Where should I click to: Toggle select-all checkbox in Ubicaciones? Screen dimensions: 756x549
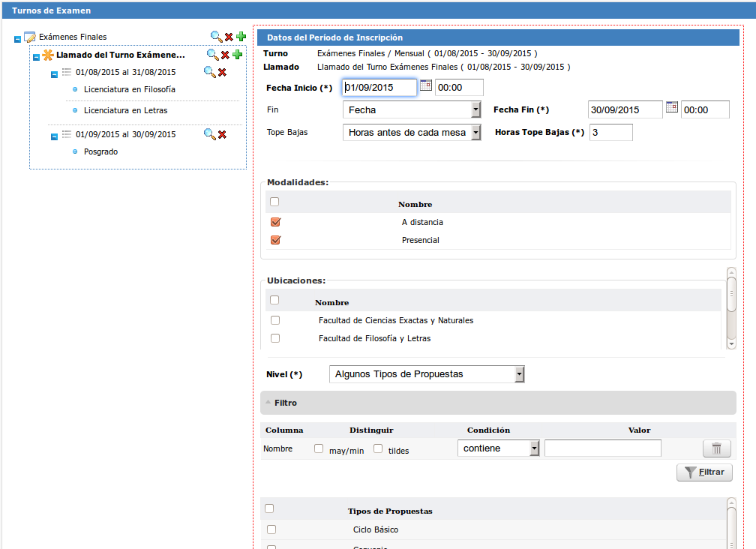[x=274, y=300]
